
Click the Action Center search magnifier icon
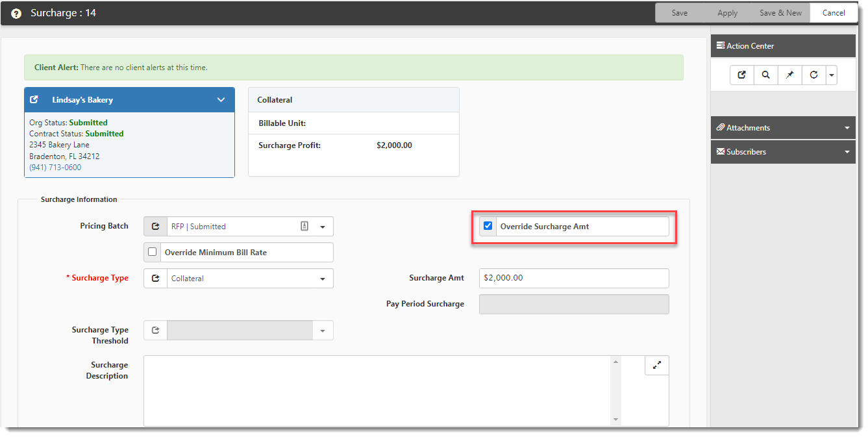[766, 75]
